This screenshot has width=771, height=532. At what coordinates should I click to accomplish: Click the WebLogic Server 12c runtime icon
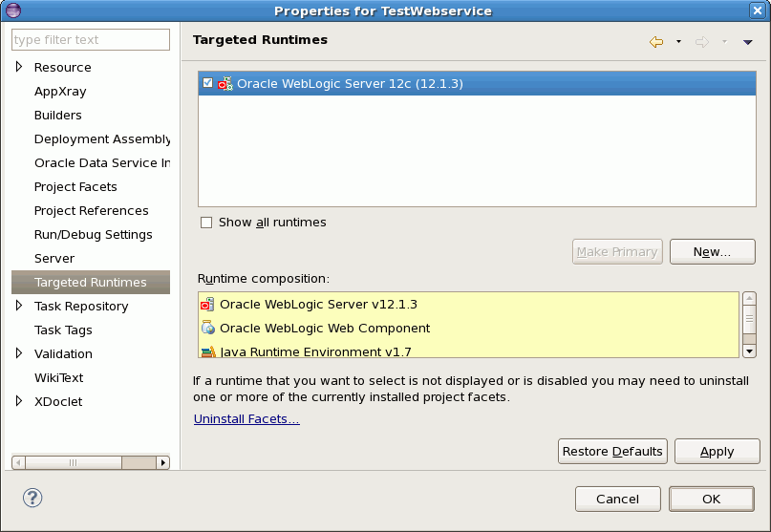point(225,84)
